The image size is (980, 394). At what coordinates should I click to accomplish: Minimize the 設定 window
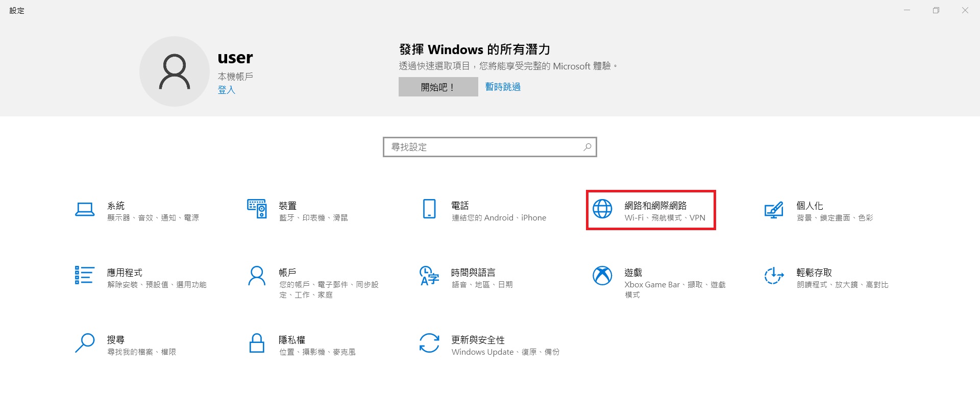point(907,10)
